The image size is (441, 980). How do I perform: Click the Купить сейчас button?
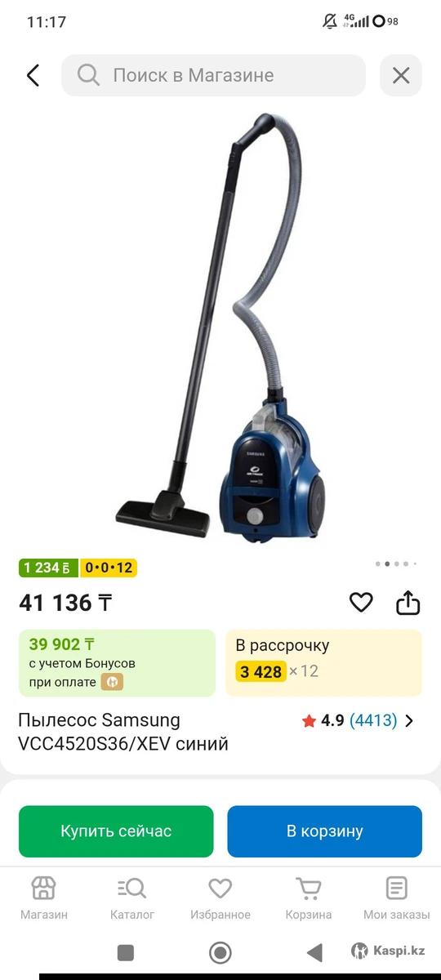point(116,831)
